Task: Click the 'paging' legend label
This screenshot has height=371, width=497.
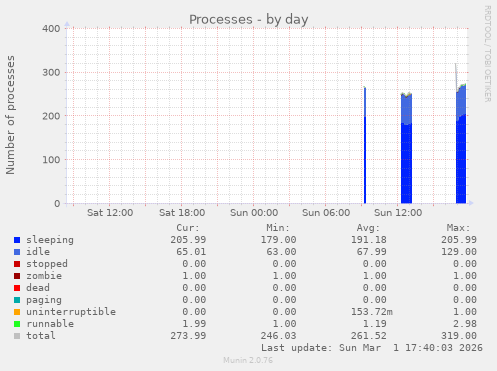Action: click(44, 300)
